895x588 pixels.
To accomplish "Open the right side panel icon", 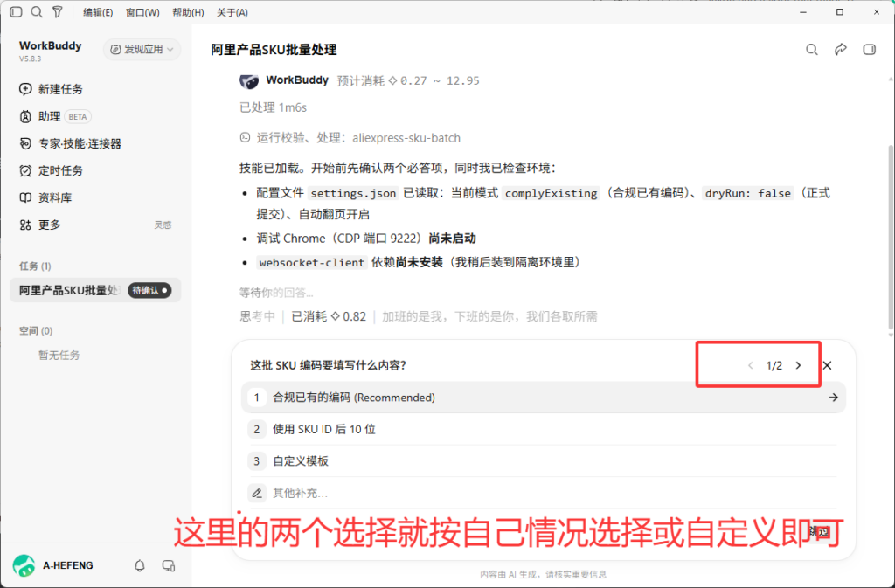I will (869, 50).
